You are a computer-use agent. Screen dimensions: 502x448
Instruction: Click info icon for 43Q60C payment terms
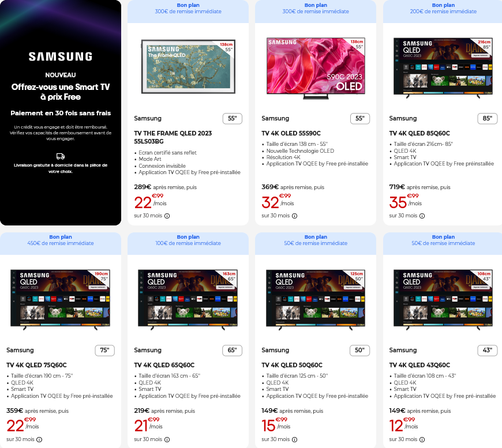click(x=422, y=440)
